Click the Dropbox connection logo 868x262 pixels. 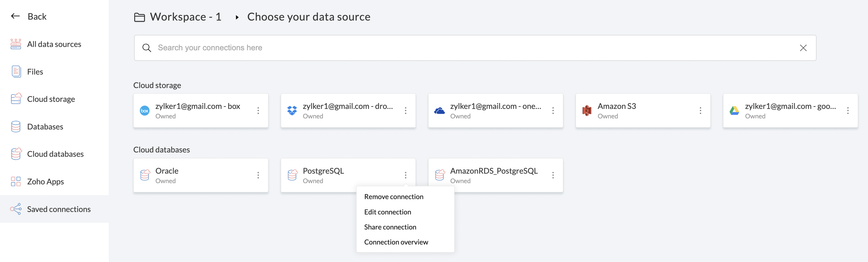pos(292,111)
